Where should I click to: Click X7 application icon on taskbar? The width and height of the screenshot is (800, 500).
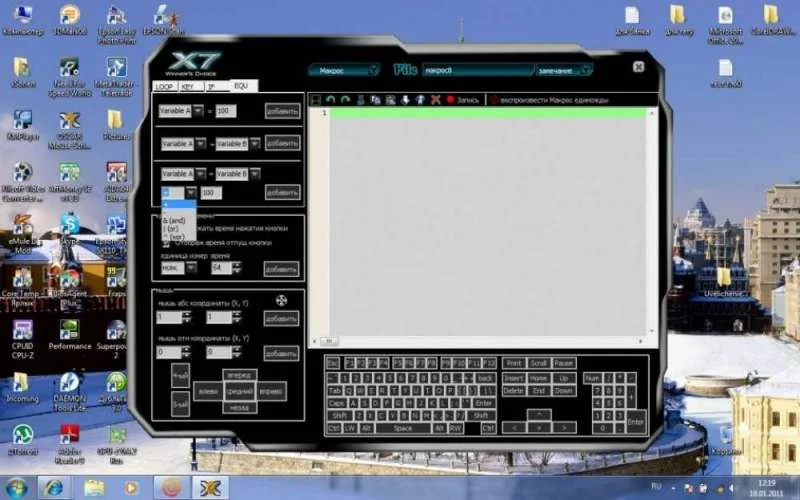pos(210,488)
